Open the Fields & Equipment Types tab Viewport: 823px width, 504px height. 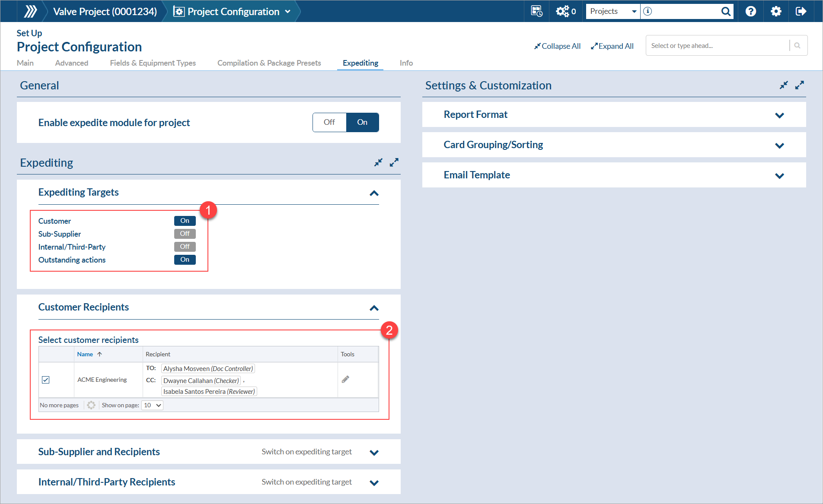(x=153, y=63)
